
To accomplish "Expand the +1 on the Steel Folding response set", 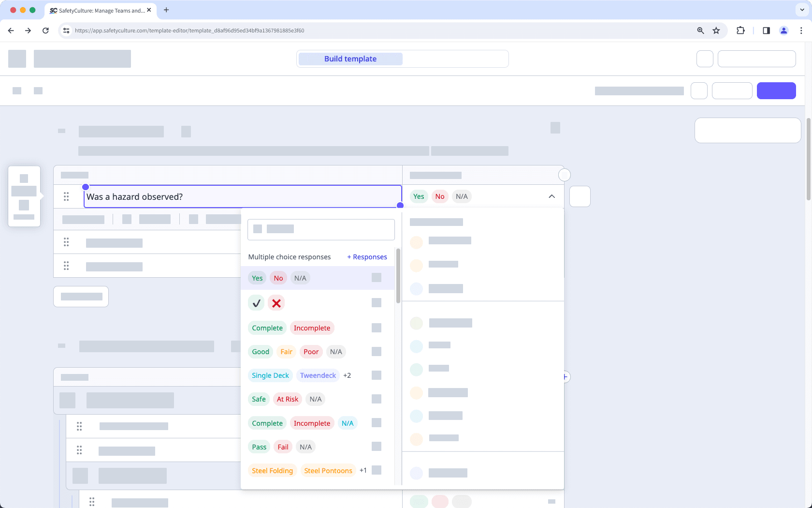I will pos(363,470).
